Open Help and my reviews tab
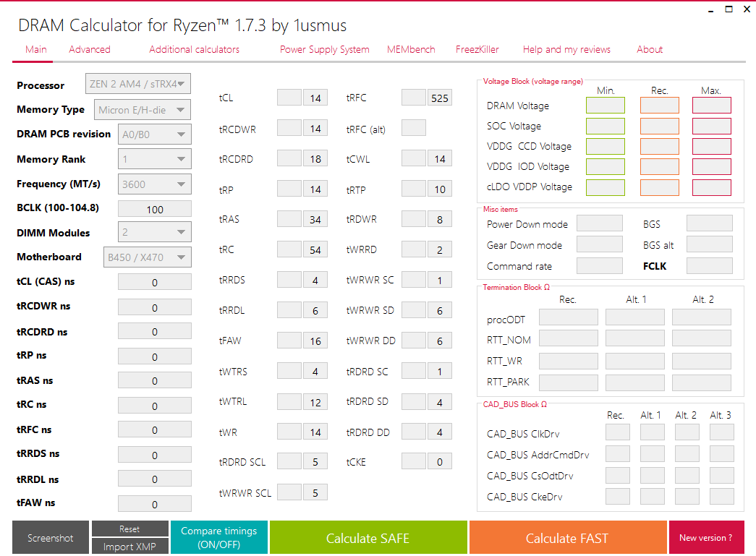756x556 pixels. tap(566, 49)
